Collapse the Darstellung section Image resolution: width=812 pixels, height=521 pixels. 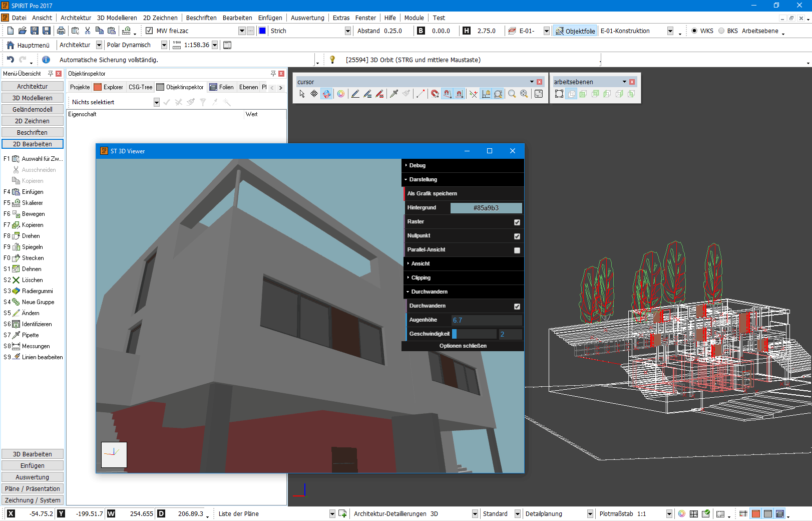coord(463,179)
